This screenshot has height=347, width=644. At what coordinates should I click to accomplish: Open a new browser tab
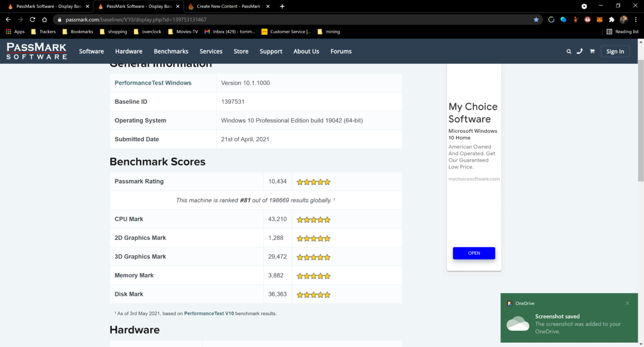(x=282, y=6)
